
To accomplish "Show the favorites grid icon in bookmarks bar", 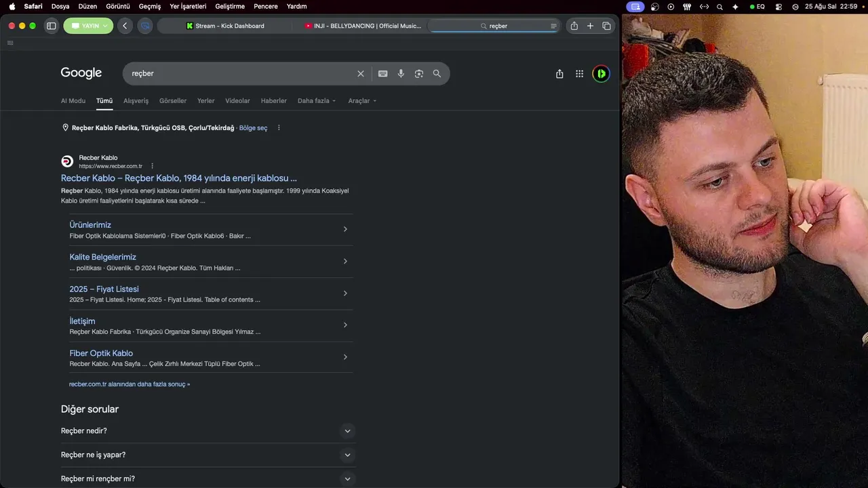I will (10, 43).
